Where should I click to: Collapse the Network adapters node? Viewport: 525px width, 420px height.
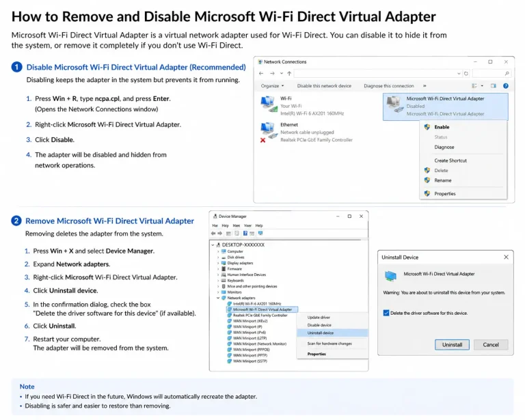pyautogui.click(x=218, y=298)
